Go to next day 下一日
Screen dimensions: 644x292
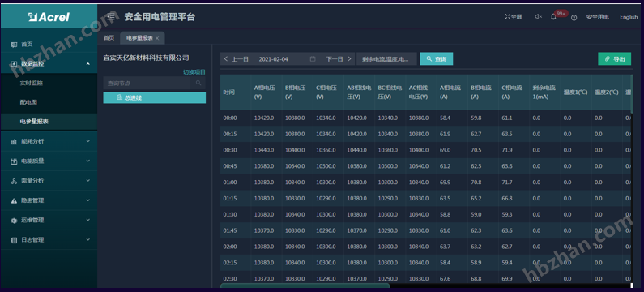pyautogui.click(x=339, y=59)
